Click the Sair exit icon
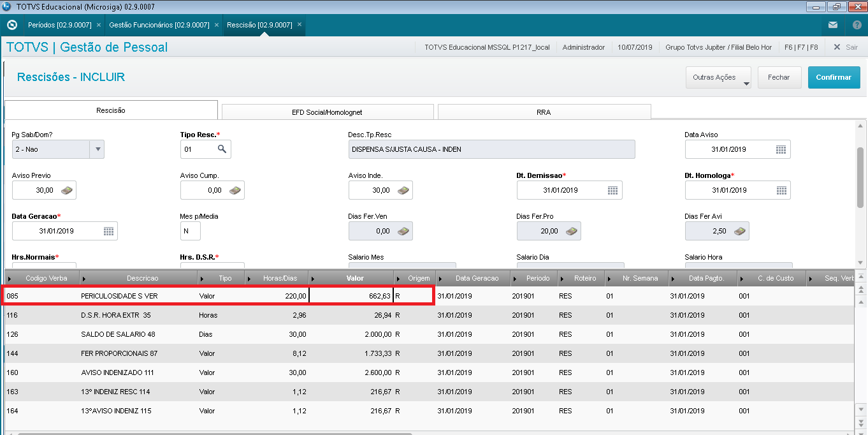 (837, 47)
